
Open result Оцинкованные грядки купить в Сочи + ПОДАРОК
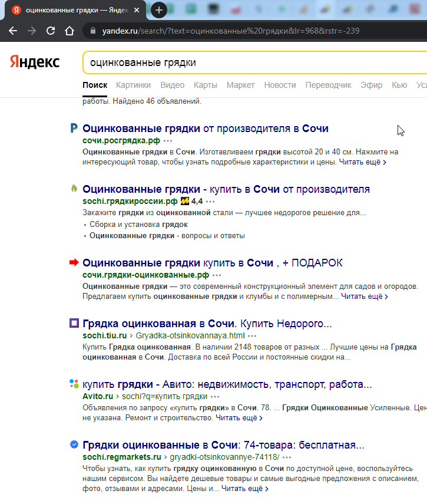(213, 262)
